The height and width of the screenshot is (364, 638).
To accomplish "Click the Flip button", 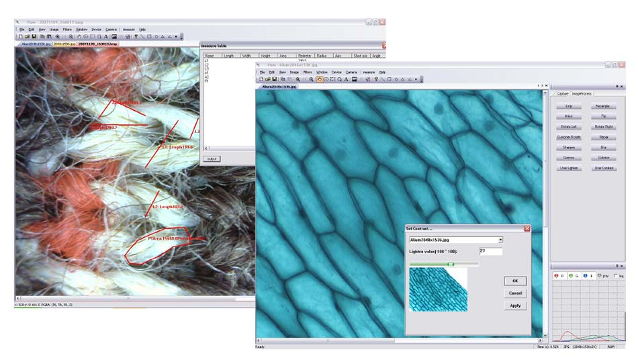I will click(604, 116).
